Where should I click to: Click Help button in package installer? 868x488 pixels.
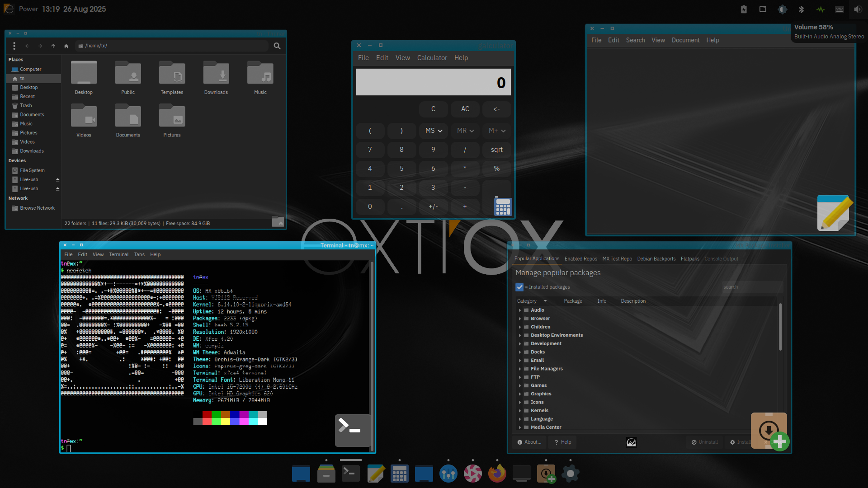pos(563,442)
